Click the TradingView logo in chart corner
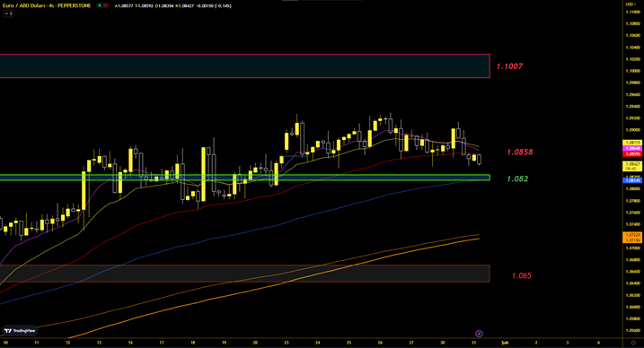Image resolution: width=644 pixels, height=348 pixels. 20,330
